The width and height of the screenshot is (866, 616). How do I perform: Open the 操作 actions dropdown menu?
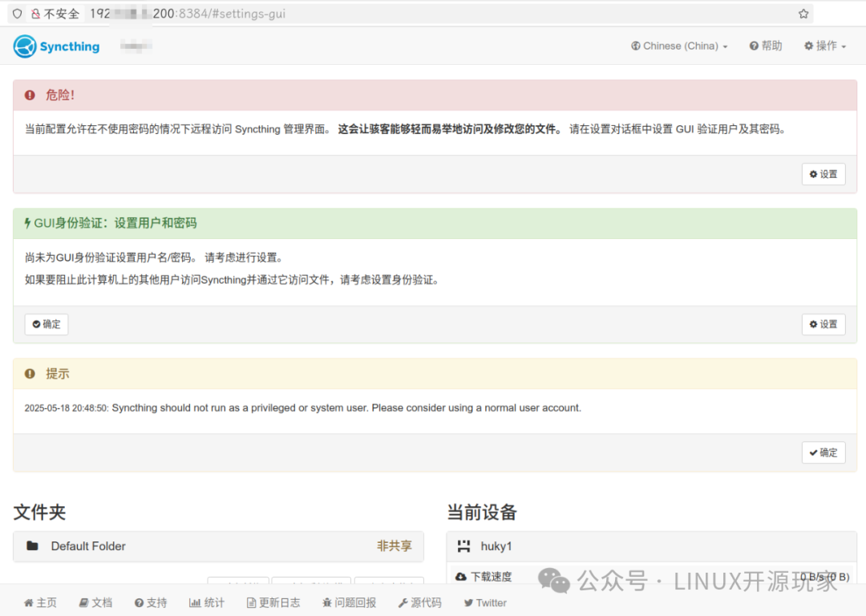(825, 47)
